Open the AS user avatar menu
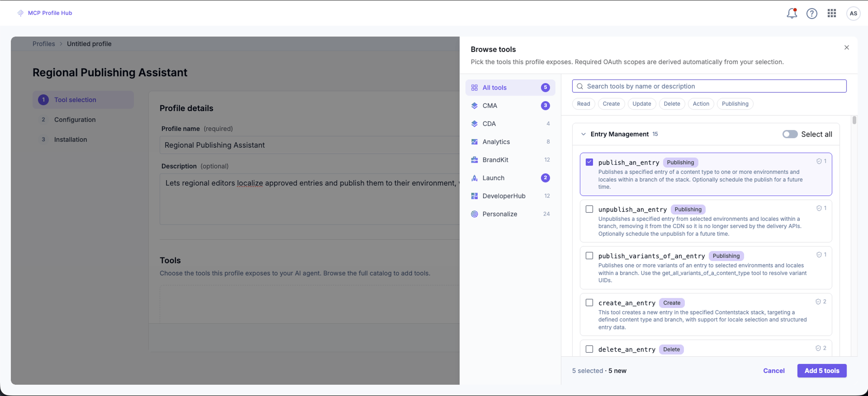Image resolution: width=868 pixels, height=396 pixels. point(853,14)
